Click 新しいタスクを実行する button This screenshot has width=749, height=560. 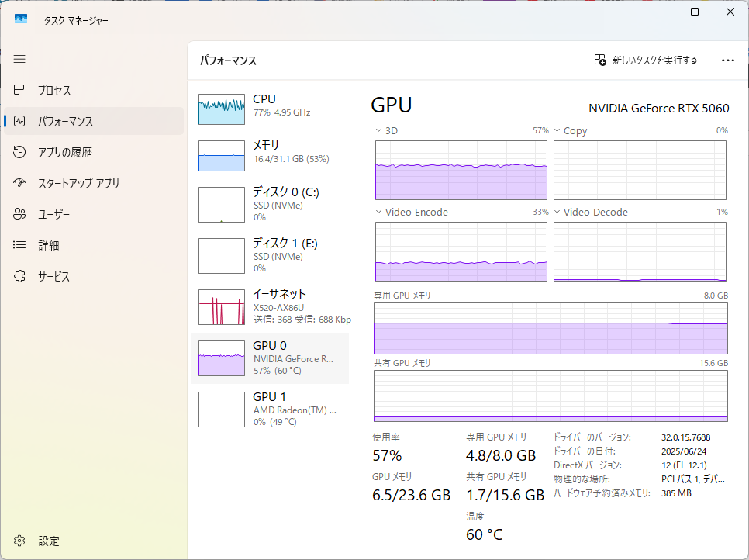(645, 60)
